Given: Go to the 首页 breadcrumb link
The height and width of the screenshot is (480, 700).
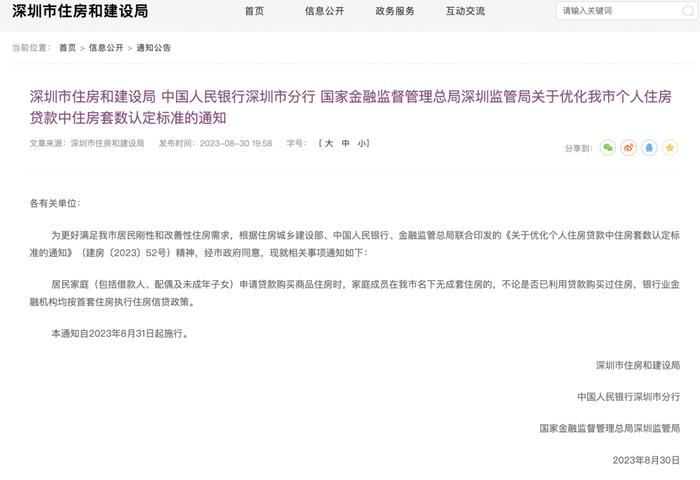Looking at the screenshot, I should [x=68, y=48].
